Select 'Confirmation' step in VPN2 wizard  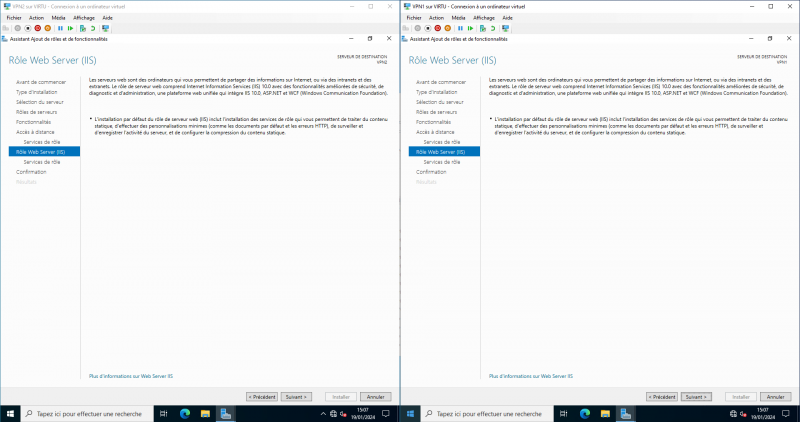tap(31, 172)
